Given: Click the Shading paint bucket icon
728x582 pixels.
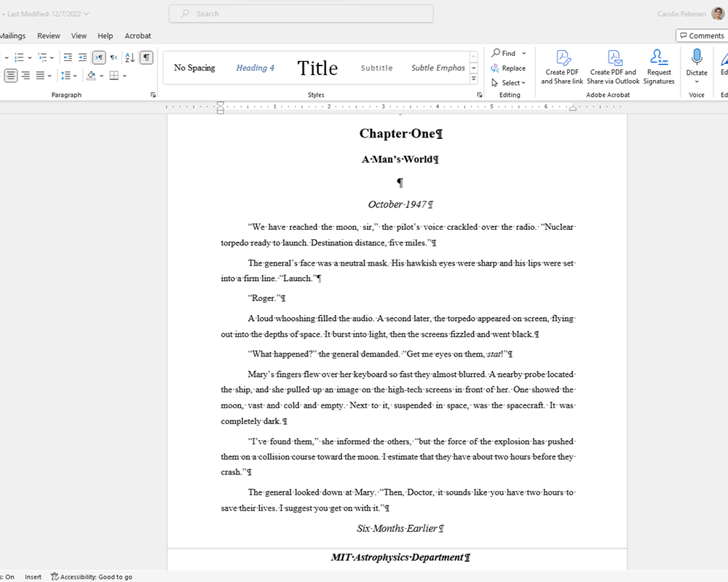Looking at the screenshot, I should point(91,76).
